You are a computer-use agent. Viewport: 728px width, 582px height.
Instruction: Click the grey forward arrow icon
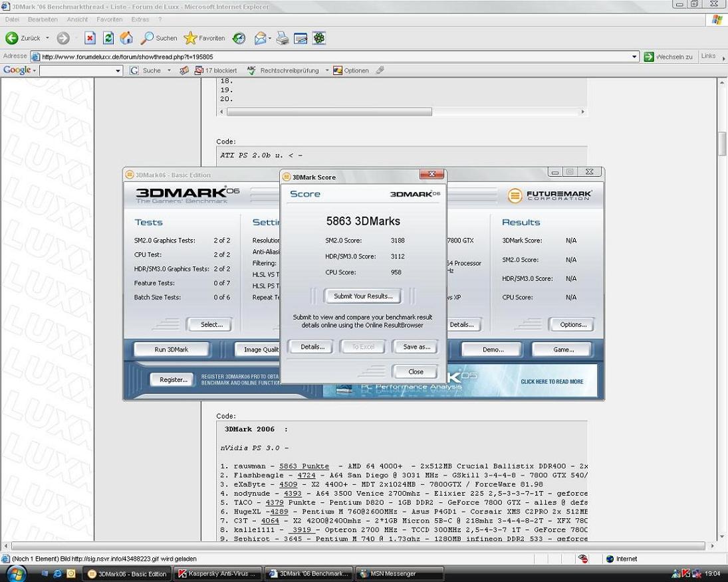coord(63,38)
